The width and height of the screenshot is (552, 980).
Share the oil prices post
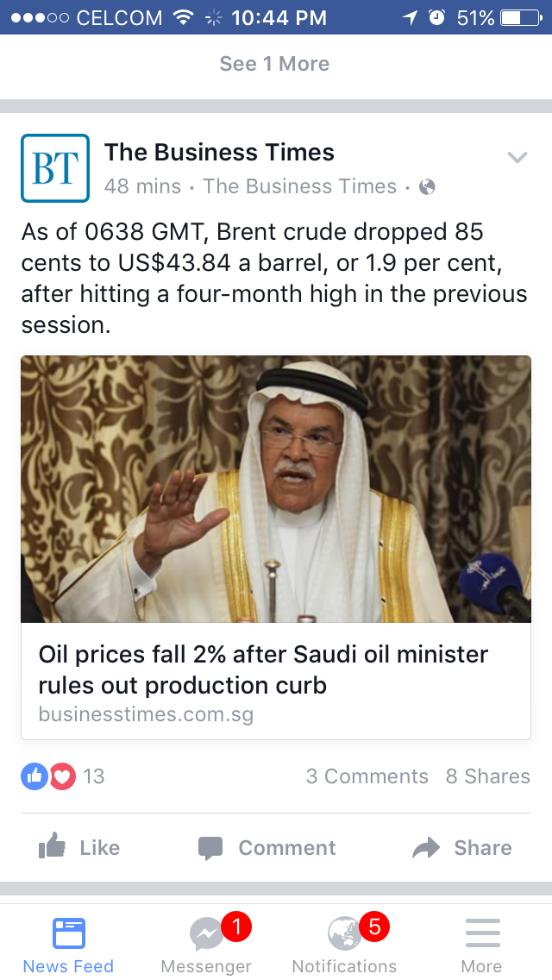[462, 848]
